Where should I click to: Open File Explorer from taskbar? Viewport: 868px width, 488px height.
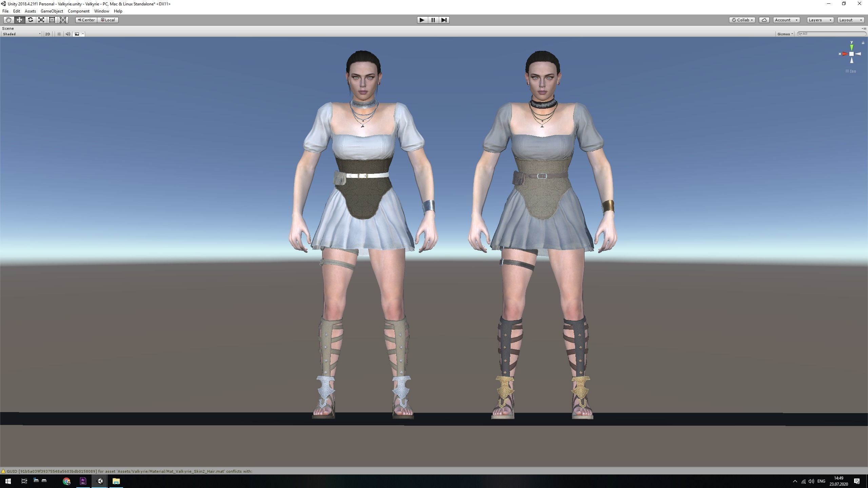[x=116, y=481]
